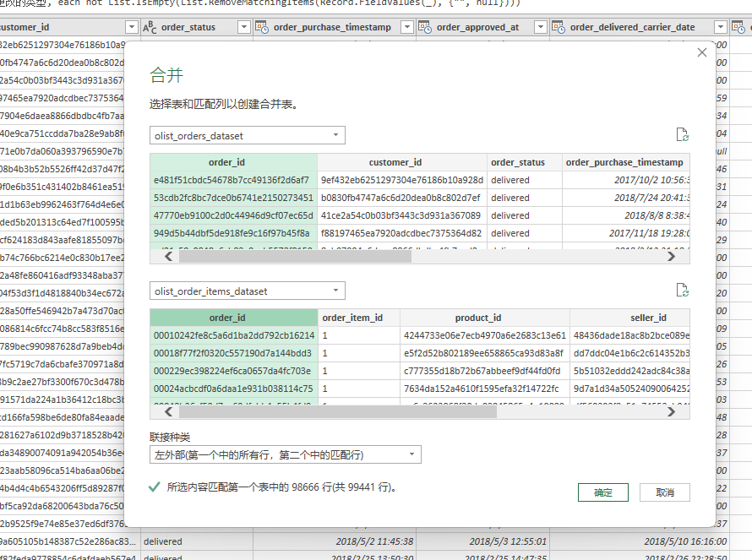Open the olist_order_items_dataset table dropdown
This screenshot has height=560, width=752.
248,291
